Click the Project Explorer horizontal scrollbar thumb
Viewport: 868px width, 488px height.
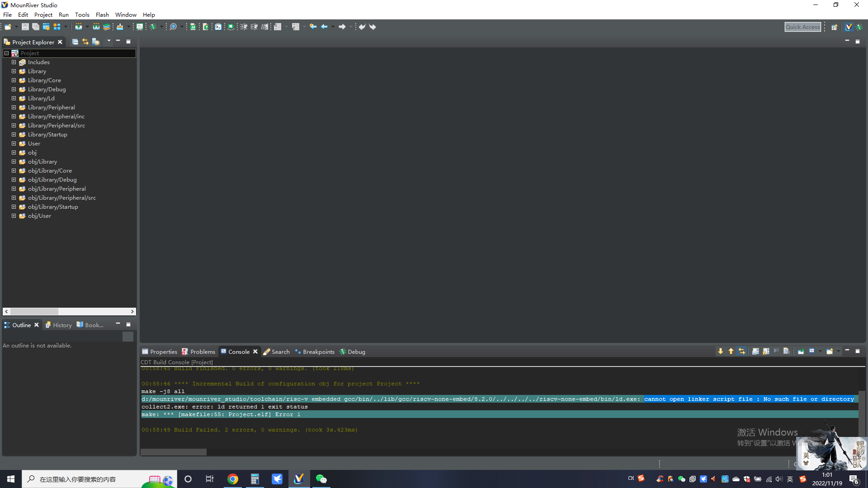click(x=34, y=311)
